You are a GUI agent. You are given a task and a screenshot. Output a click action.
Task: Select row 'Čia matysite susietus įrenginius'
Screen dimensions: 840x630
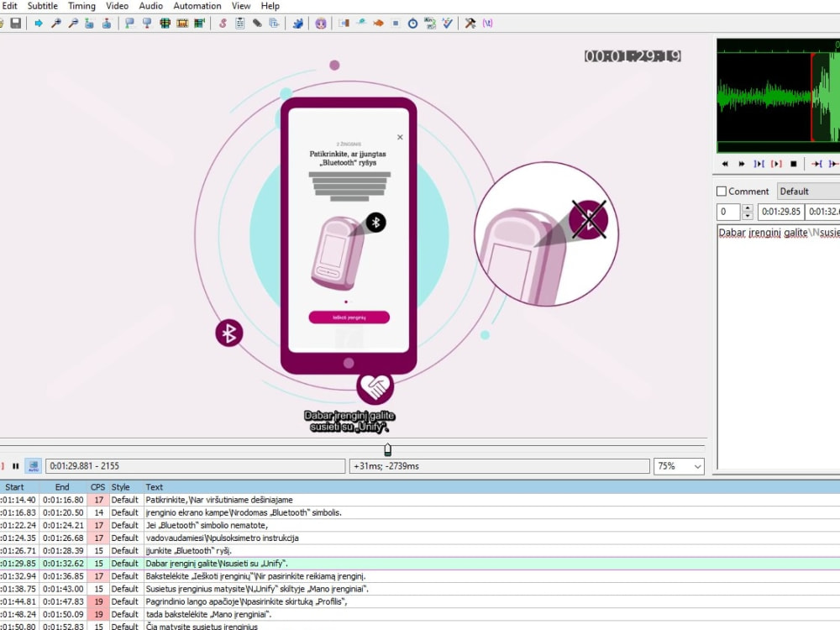(420, 626)
